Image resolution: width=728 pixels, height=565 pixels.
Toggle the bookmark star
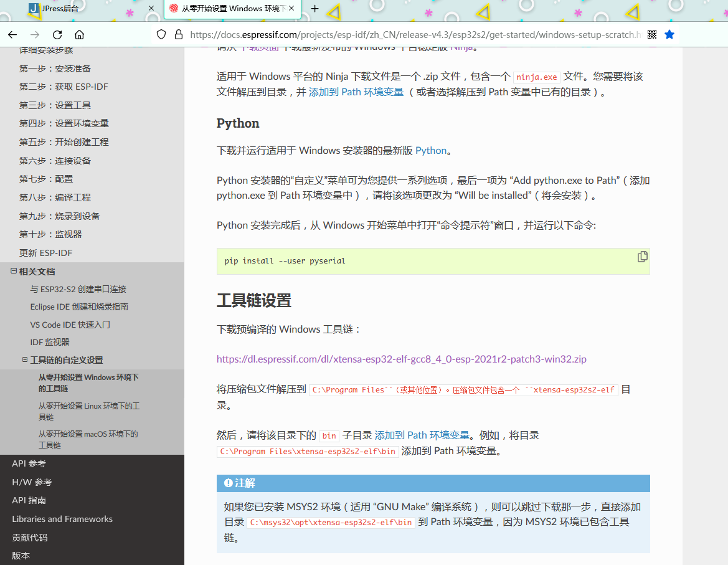(x=669, y=34)
